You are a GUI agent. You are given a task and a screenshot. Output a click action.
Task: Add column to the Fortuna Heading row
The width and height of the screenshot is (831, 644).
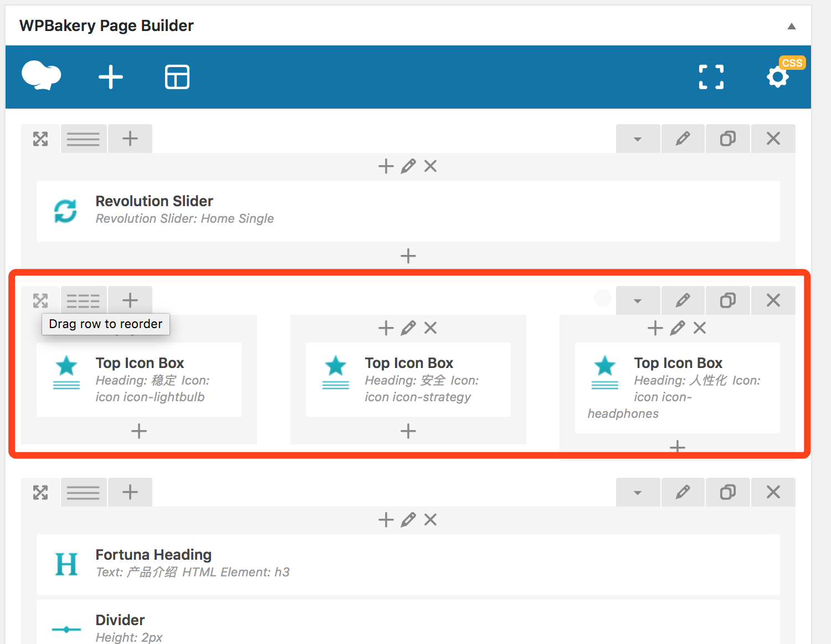(x=130, y=492)
